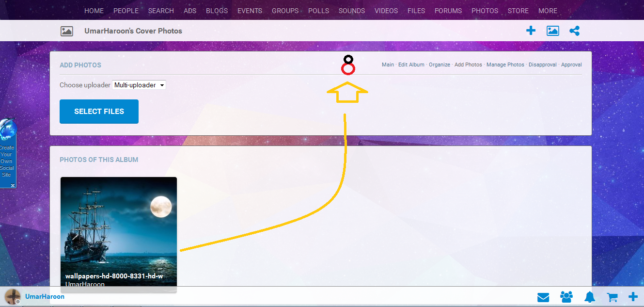Open shopping cart icon in bottom bar
Viewport: 644px width, 307px height.
pyautogui.click(x=612, y=297)
